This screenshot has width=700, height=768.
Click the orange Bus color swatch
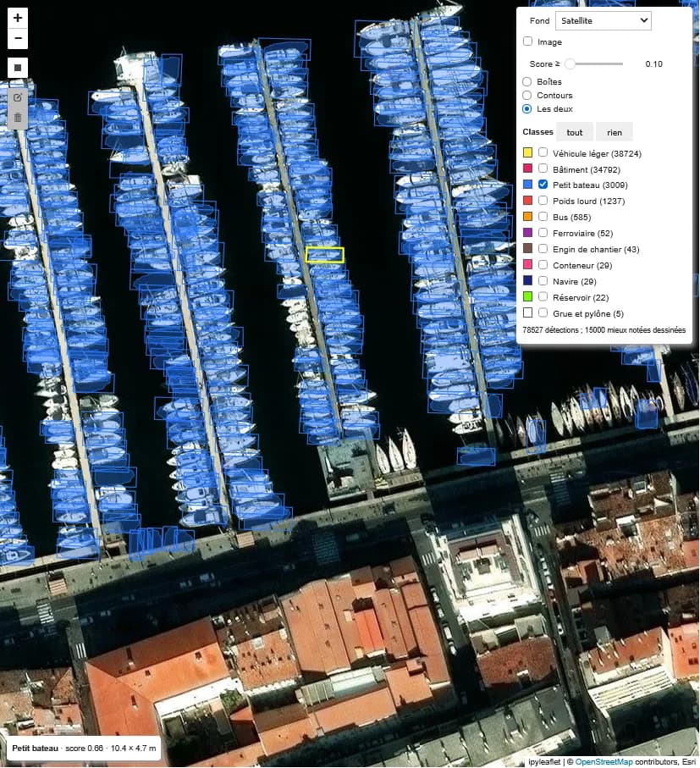click(527, 217)
